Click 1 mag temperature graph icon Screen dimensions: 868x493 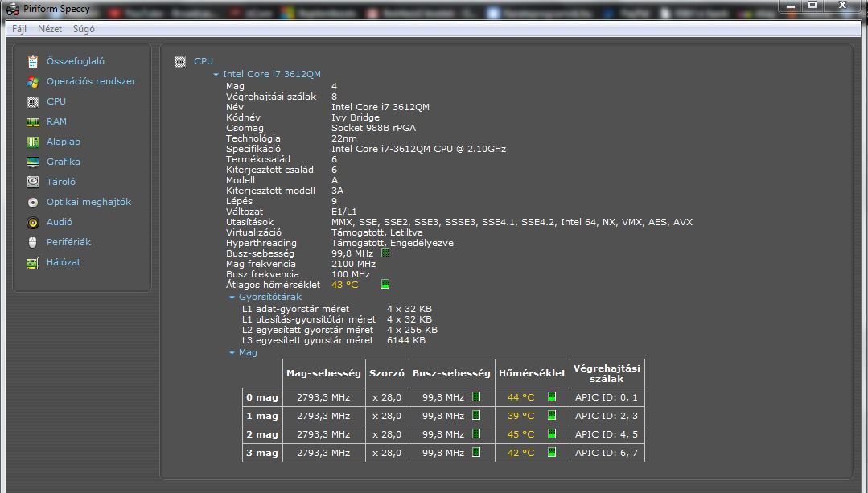[x=551, y=415]
